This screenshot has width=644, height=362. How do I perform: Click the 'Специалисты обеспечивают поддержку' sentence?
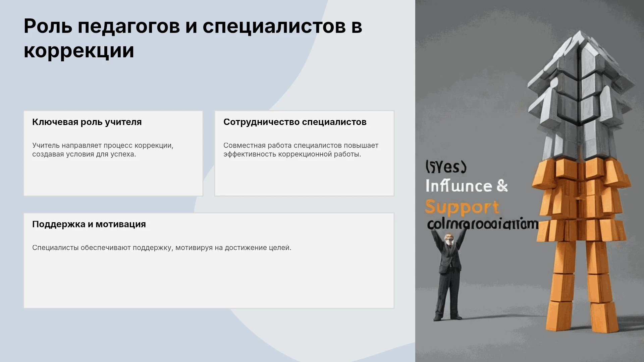tap(162, 248)
